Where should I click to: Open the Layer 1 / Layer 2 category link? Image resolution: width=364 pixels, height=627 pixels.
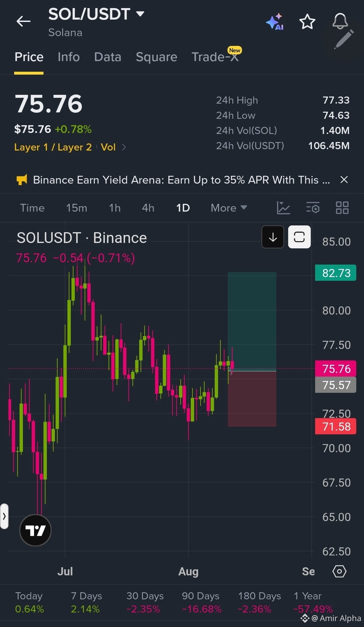(x=53, y=147)
